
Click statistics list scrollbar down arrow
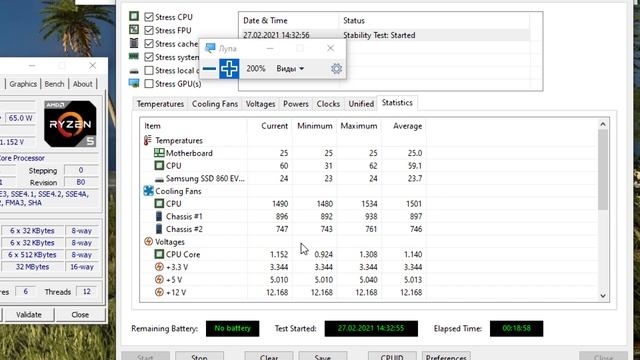click(x=603, y=296)
